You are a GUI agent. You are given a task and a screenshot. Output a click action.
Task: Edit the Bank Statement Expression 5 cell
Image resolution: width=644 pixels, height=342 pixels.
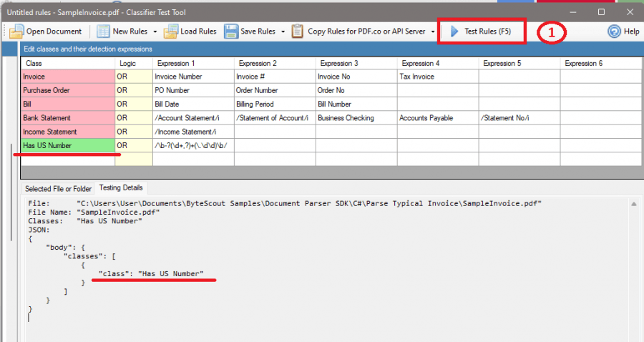point(519,117)
